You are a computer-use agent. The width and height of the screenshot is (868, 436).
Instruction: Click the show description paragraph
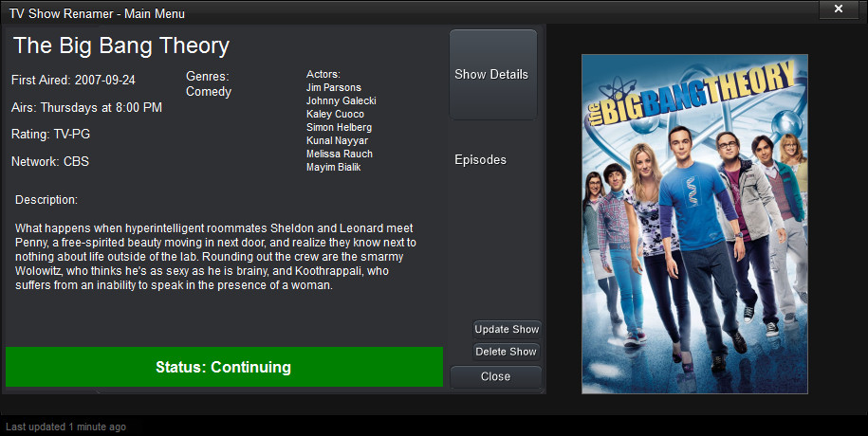(x=215, y=257)
